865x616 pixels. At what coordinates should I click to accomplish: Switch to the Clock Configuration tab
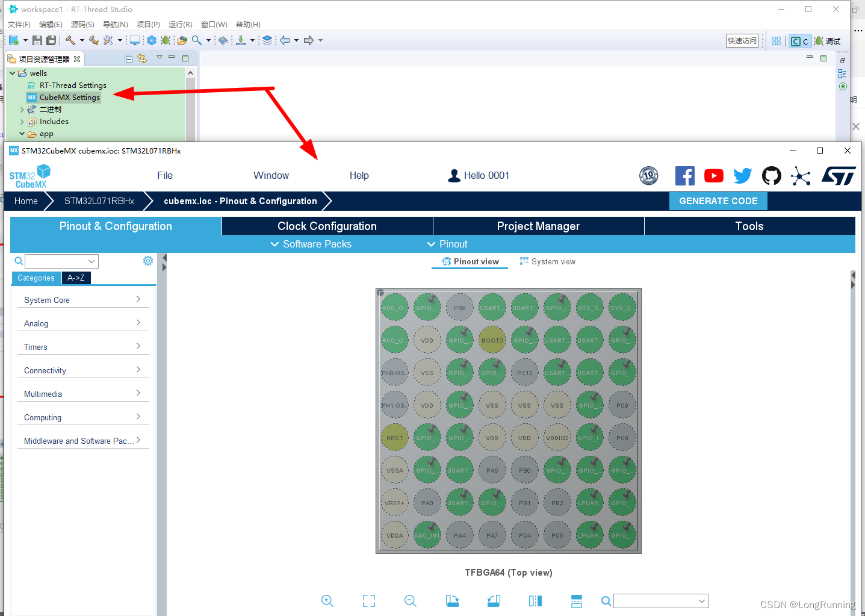coord(327,226)
